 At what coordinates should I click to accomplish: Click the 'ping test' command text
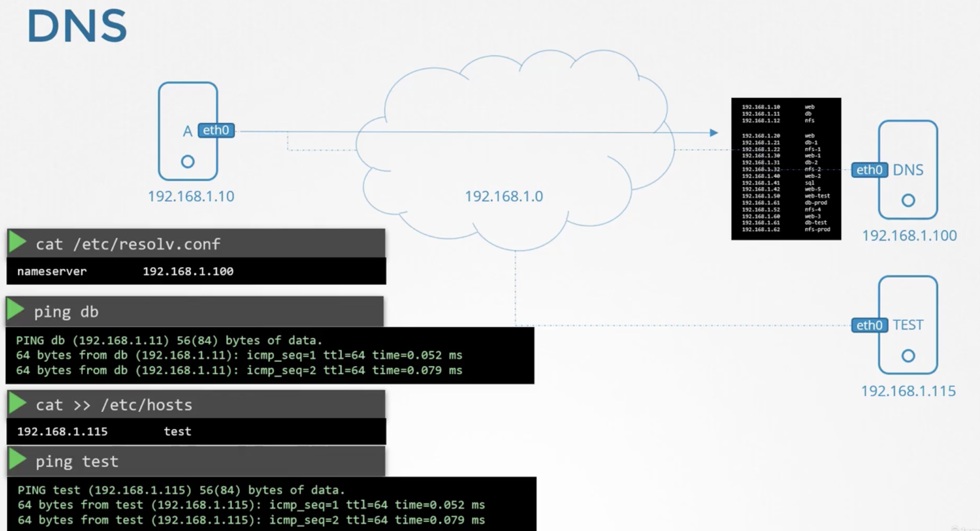point(77,462)
